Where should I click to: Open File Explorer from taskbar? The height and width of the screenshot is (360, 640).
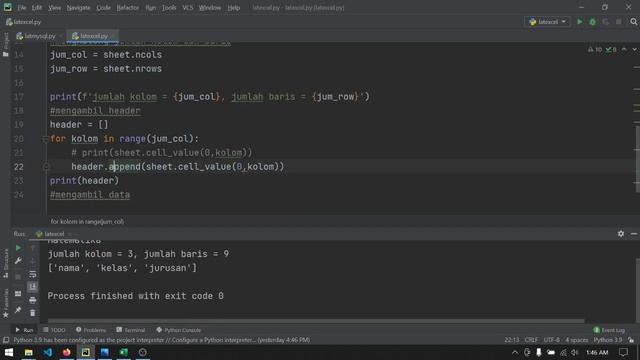point(28,352)
